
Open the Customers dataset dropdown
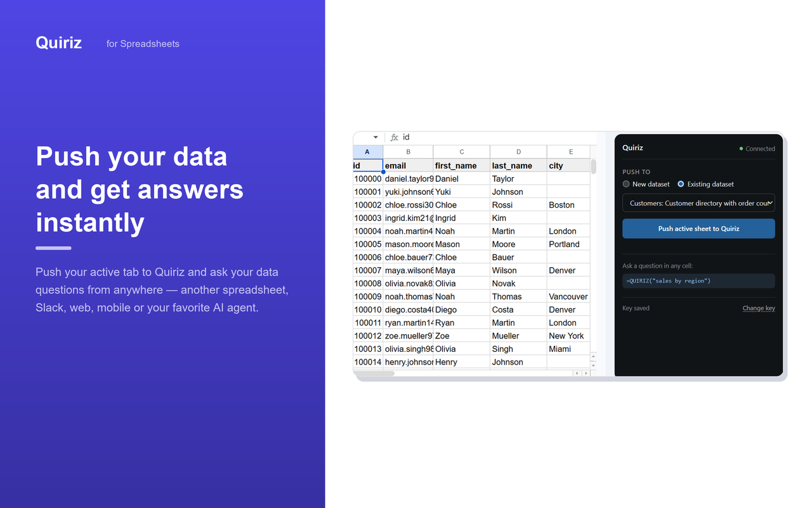coord(698,203)
